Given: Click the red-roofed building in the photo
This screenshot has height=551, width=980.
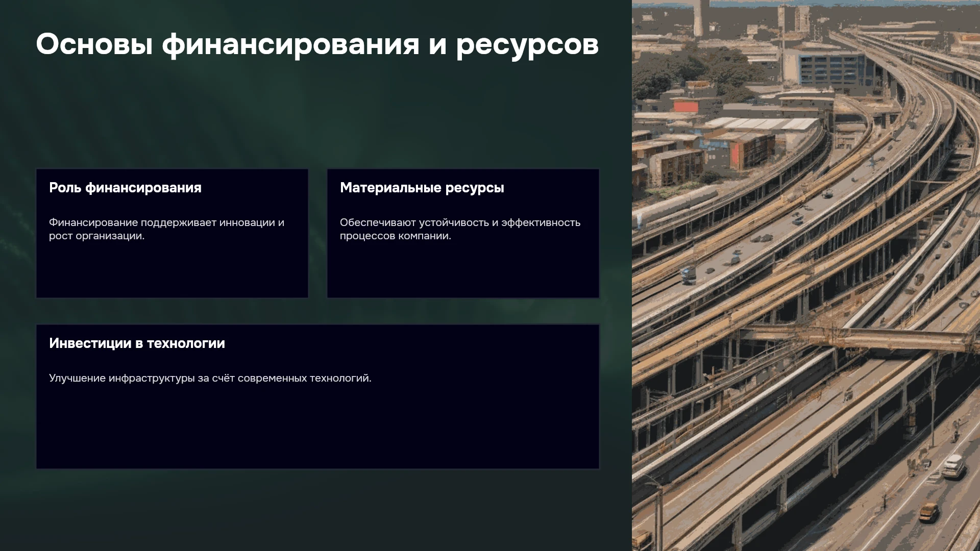Looking at the screenshot, I should point(685,107).
